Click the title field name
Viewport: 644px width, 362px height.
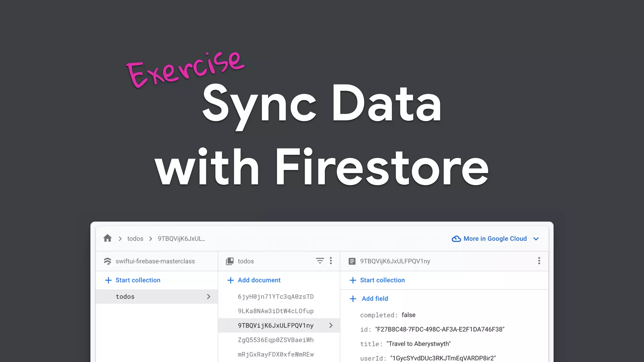point(371,344)
